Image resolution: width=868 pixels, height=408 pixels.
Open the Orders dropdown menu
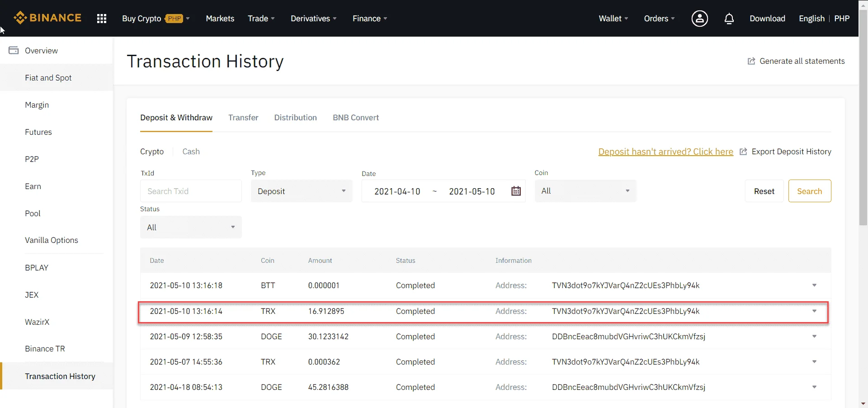[659, 19]
